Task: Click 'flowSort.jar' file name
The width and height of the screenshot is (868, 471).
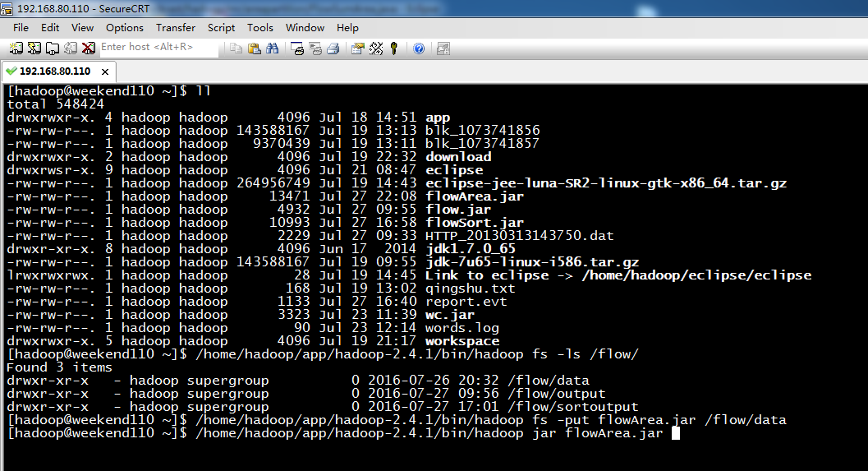Action: (475, 223)
